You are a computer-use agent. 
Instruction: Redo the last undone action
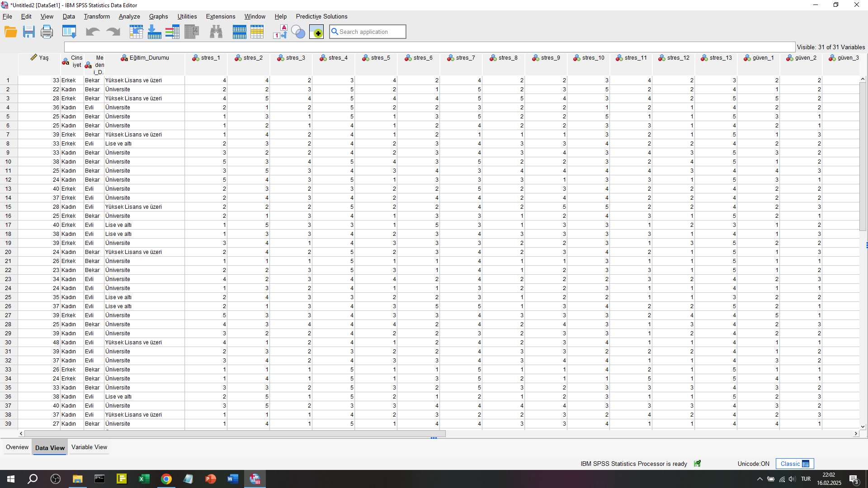pos(113,32)
